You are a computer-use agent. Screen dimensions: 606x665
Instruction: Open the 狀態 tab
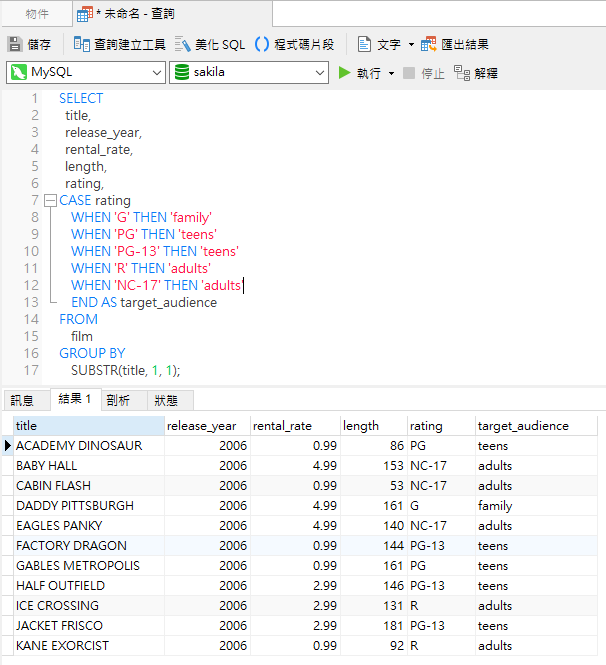tap(166, 400)
